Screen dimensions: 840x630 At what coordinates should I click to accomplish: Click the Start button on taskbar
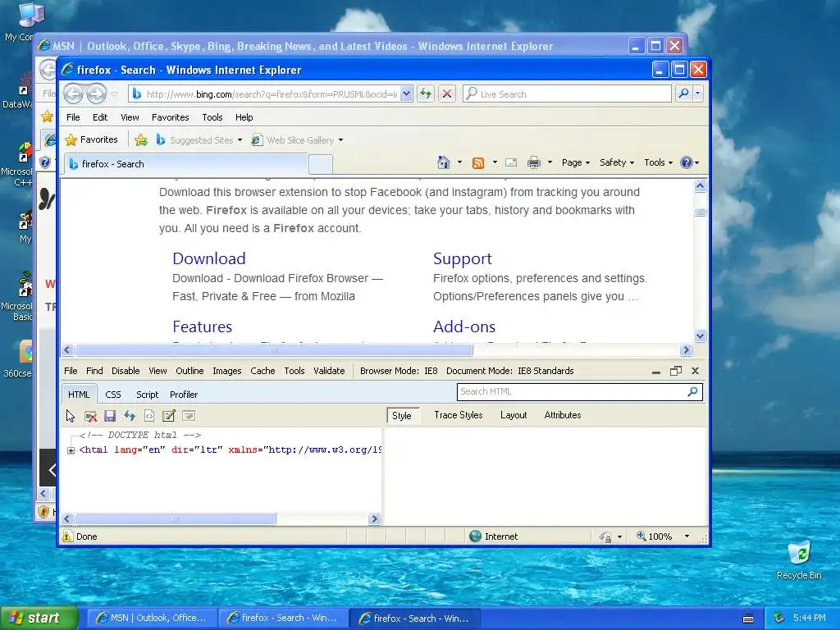click(x=39, y=619)
